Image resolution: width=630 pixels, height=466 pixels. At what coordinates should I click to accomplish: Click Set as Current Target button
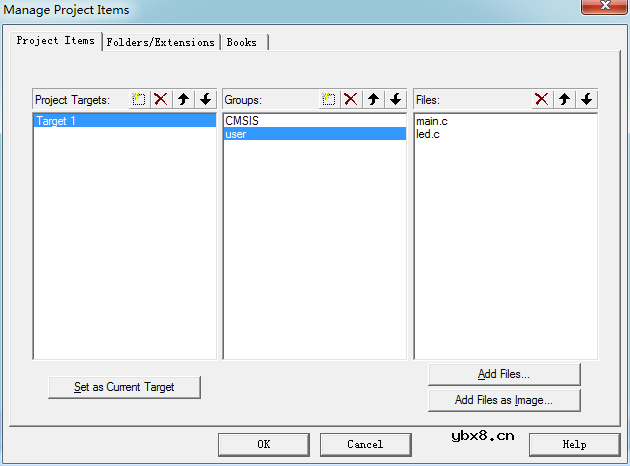pyautogui.click(x=124, y=387)
